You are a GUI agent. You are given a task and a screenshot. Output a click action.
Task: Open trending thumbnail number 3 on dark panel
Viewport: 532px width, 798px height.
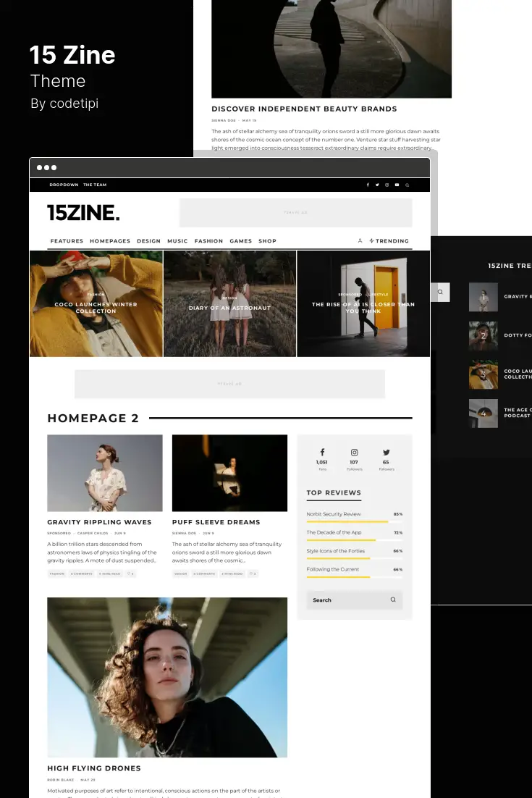[x=484, y=374]
